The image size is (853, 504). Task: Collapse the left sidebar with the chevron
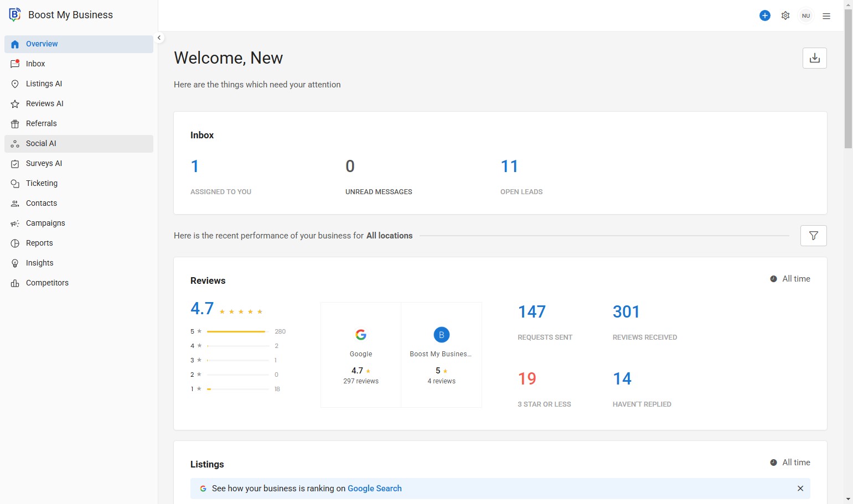pos(159,38)
